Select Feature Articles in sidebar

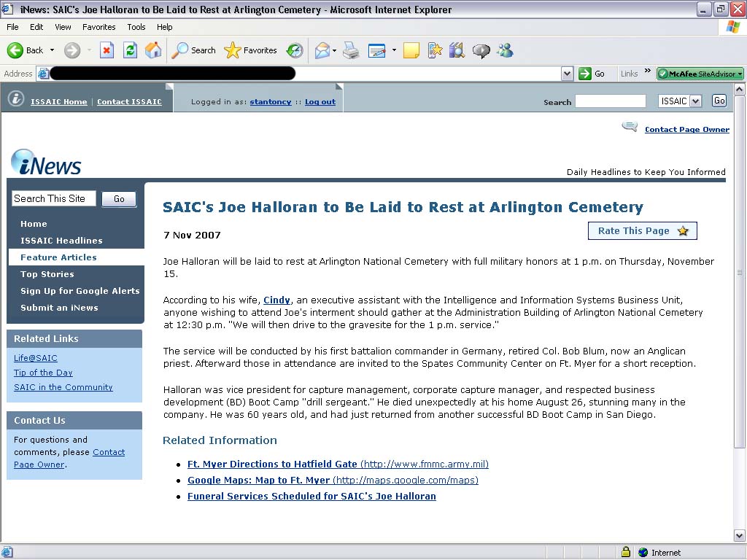(x=58, y=257)
